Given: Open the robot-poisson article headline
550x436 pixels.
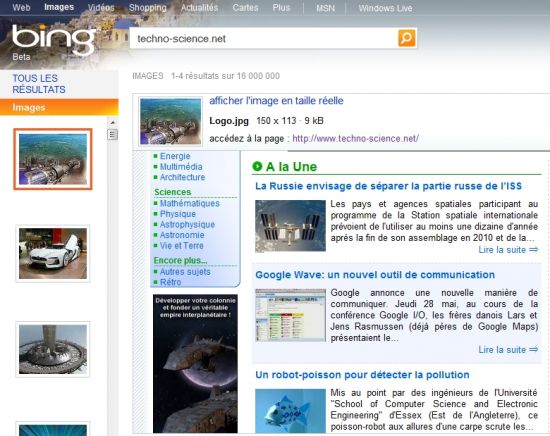Looking at the screenshot, I should (362, 375).
